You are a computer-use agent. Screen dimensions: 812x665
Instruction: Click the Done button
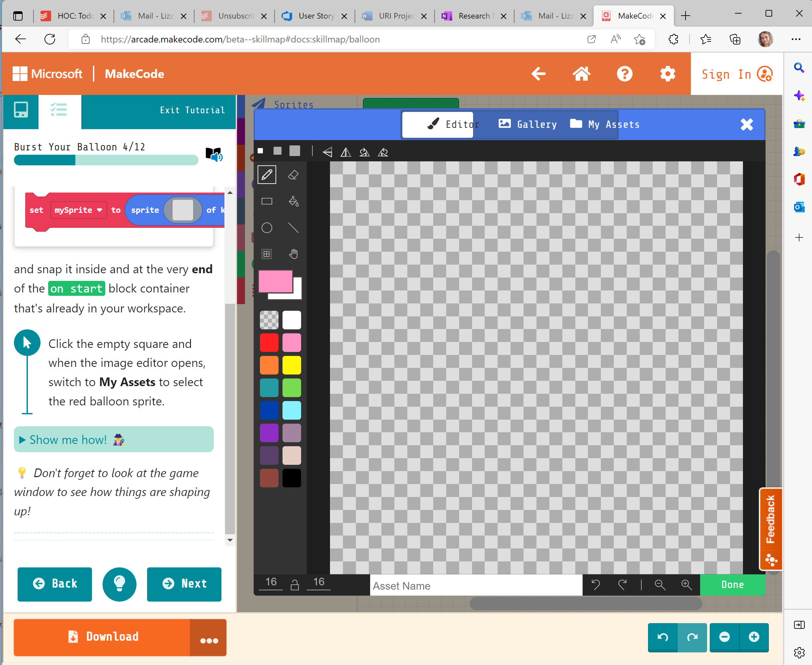click(732, 585)
